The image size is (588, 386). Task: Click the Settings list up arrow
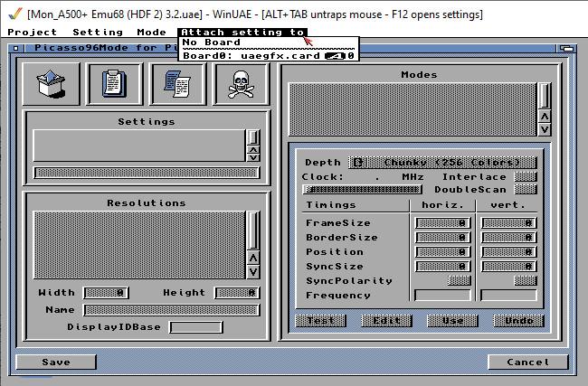(x=253, y=150)
